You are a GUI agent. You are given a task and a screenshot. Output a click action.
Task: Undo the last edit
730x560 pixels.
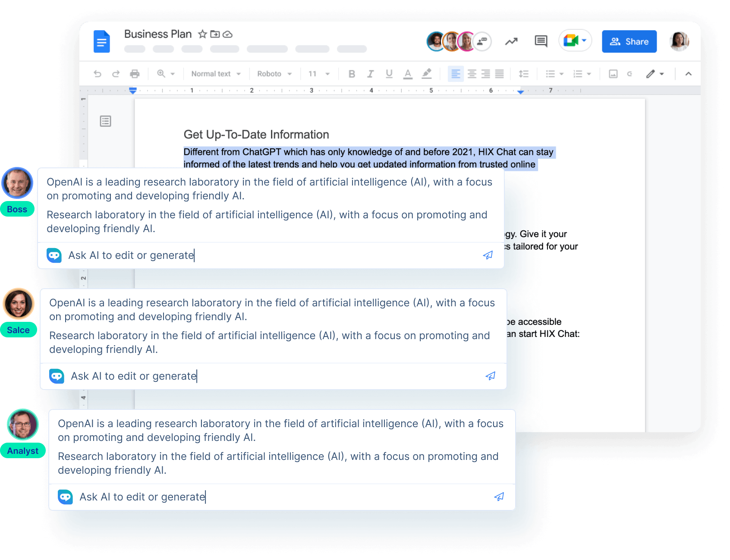[98, 73]
